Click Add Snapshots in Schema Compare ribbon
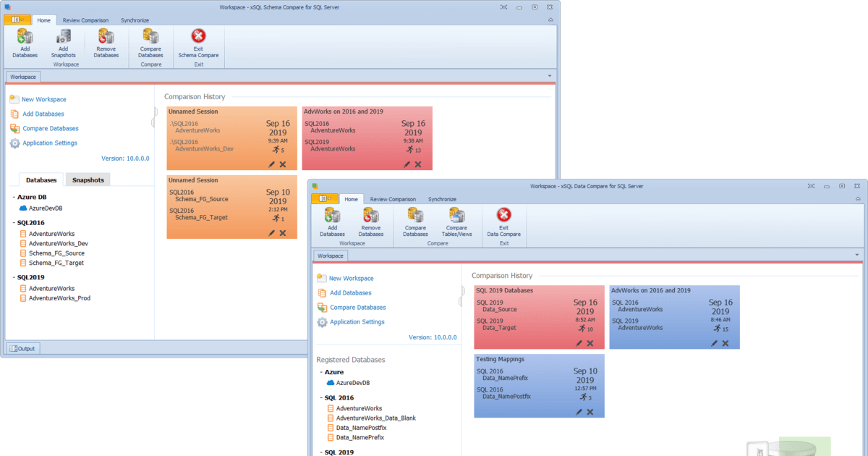Image resolution: width=868 pixels, height=456 pixels. [x=64, y=43]
